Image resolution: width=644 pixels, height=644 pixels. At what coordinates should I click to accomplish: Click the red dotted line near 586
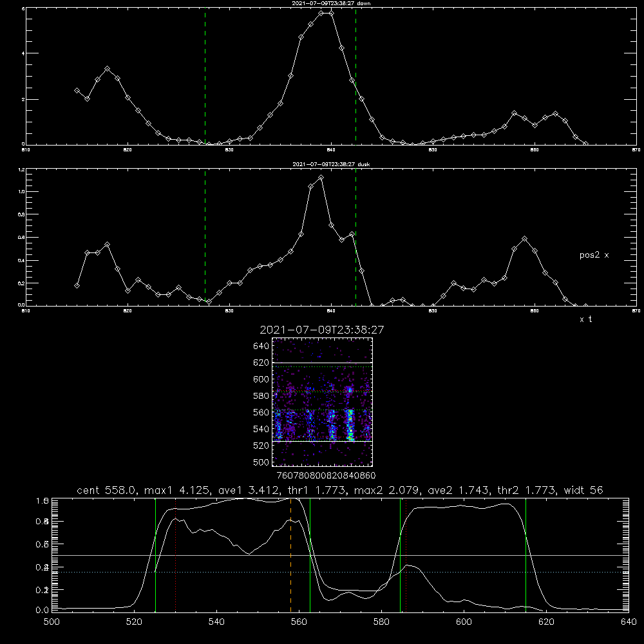pos(406,555)
